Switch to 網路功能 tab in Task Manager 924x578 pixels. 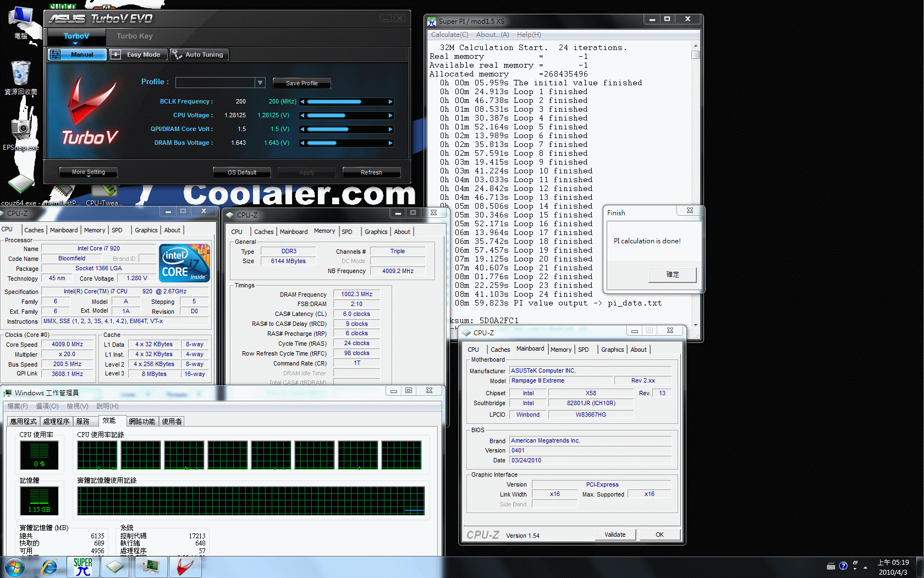(x=142, y=421)
